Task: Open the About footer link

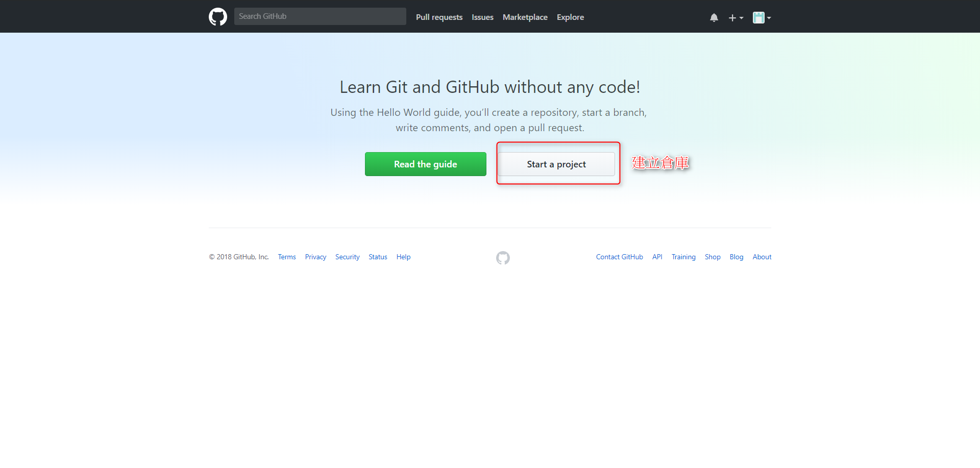Action: 762,257
